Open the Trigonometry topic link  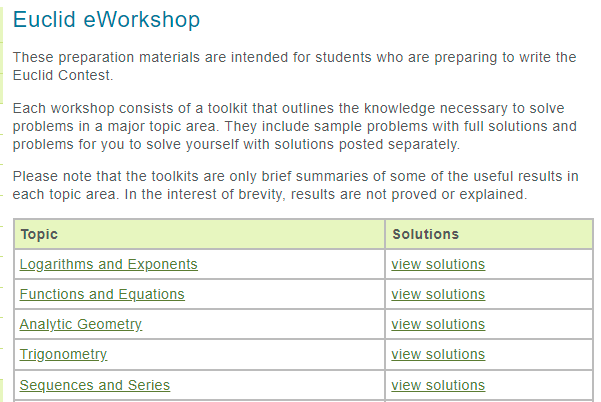coord(63,354)
